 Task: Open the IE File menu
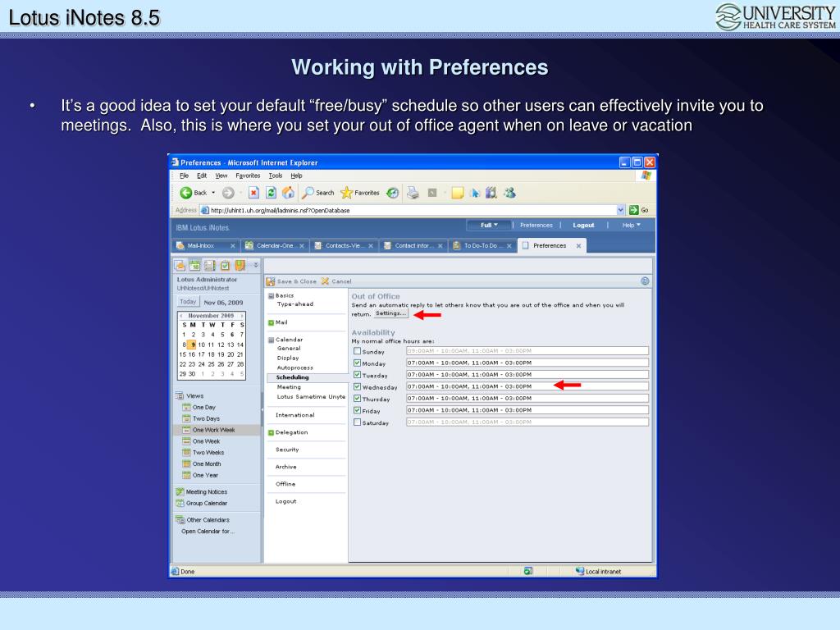tap(184, 176)
